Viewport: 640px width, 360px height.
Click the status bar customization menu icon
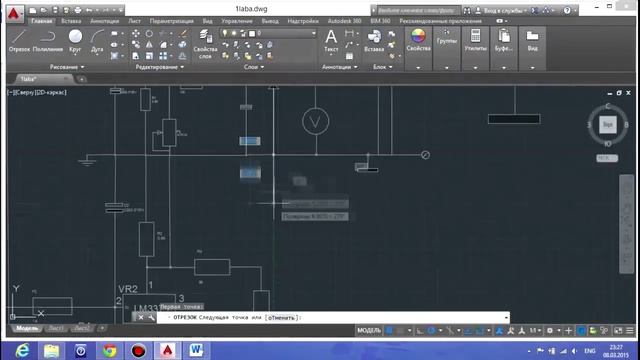coord(630,330)
